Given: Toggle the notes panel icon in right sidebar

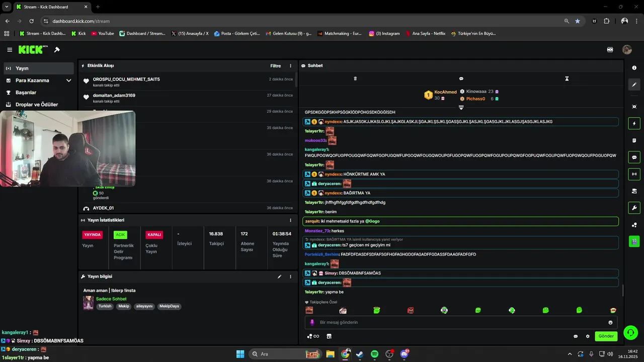Looking at the screenshot, I should 634,140.
